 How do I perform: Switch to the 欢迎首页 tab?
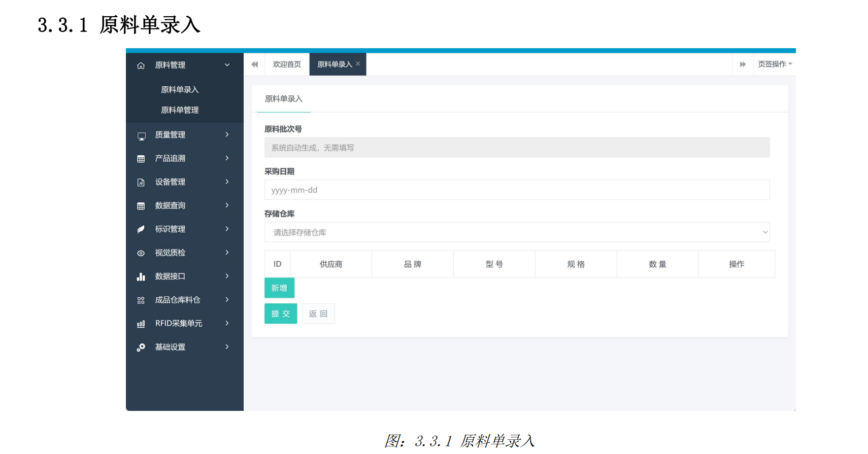pos(287,64)
